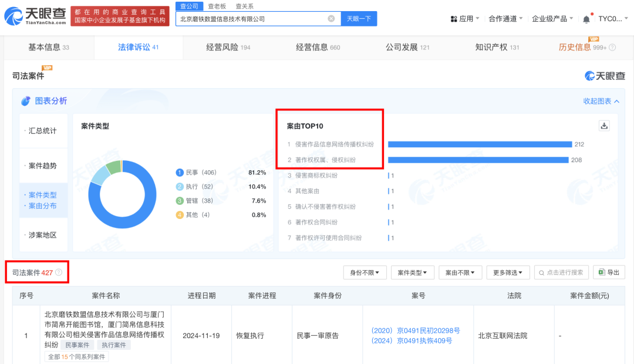The width and height of the screenshot is (634, 364).
Task: Switch to 基本信息 tab
Action: point(49,48)
